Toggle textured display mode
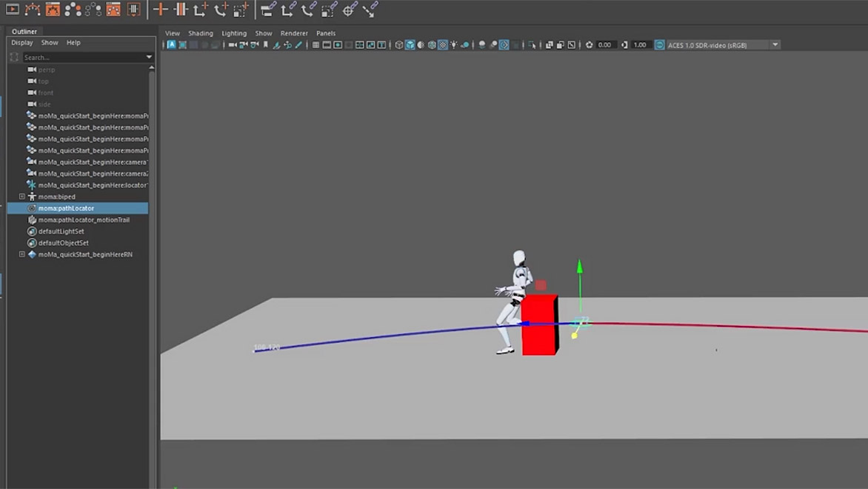 [443, 45]
